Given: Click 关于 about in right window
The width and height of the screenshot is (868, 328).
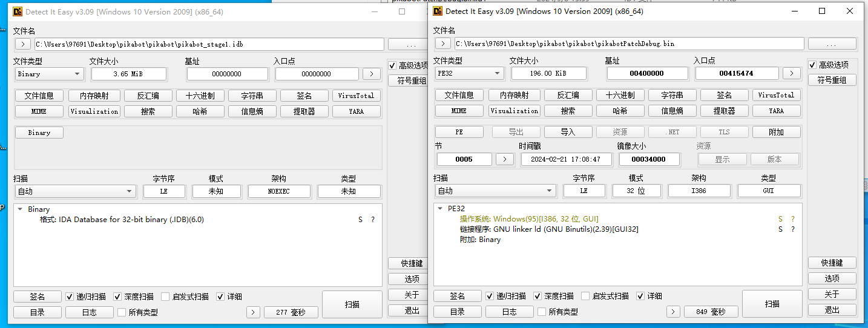Looking at the screenshot, I should click(832, 294).
